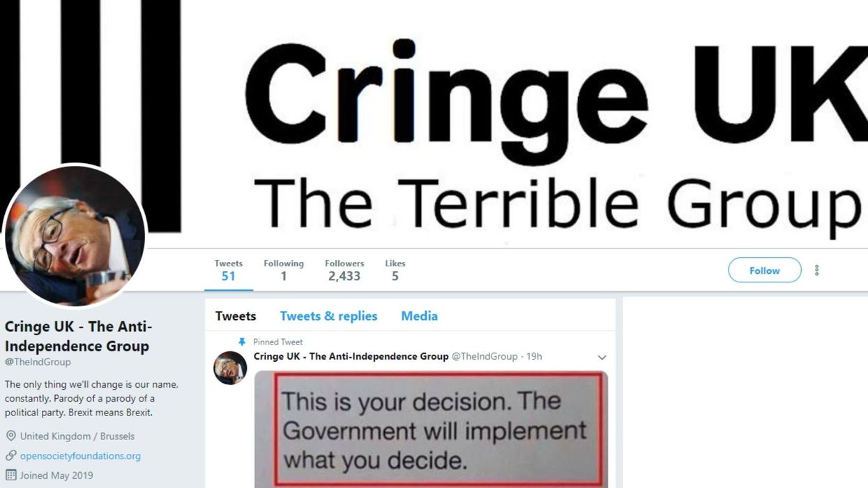Select the Tweets tab

pos(236,316)
